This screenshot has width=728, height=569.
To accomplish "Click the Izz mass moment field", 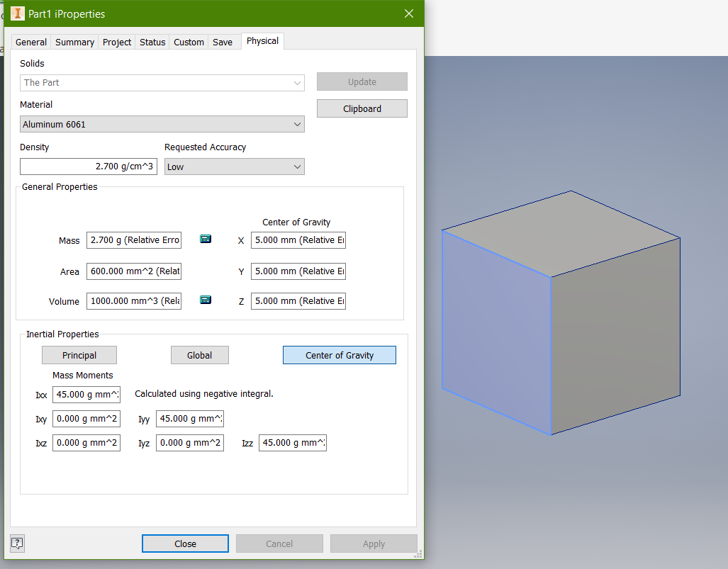I will (293, 443).
